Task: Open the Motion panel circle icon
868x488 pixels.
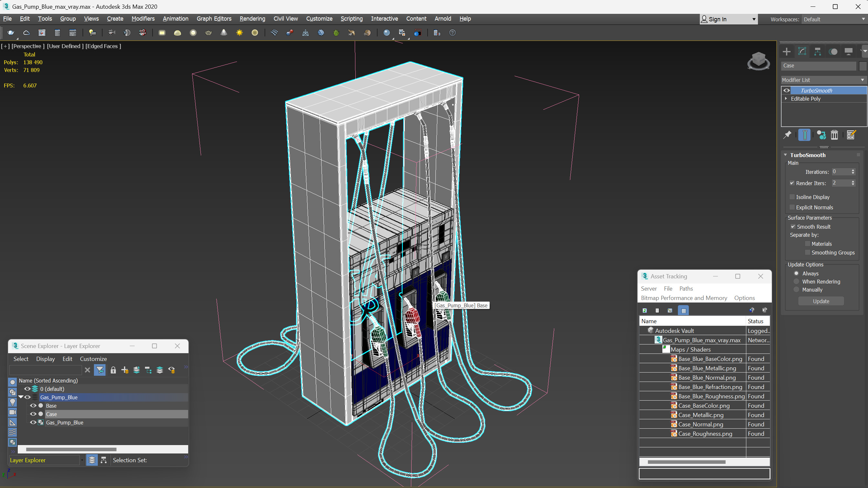Action: [x=833, y=52]
